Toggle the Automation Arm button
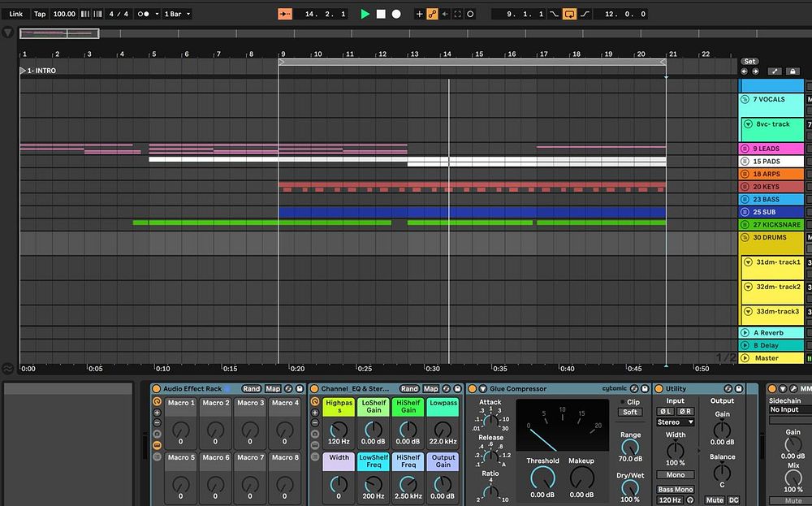812x506 pixels. pos(434,14)
